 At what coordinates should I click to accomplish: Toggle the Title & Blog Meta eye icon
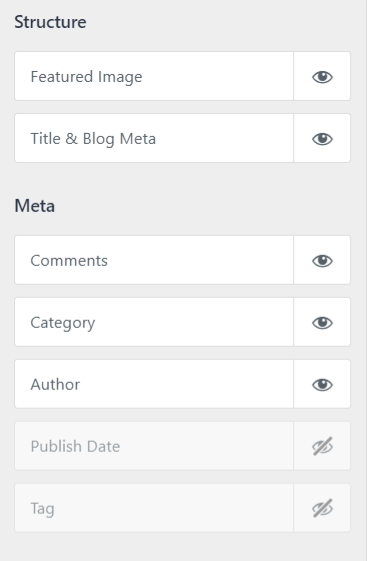(322, 139)
